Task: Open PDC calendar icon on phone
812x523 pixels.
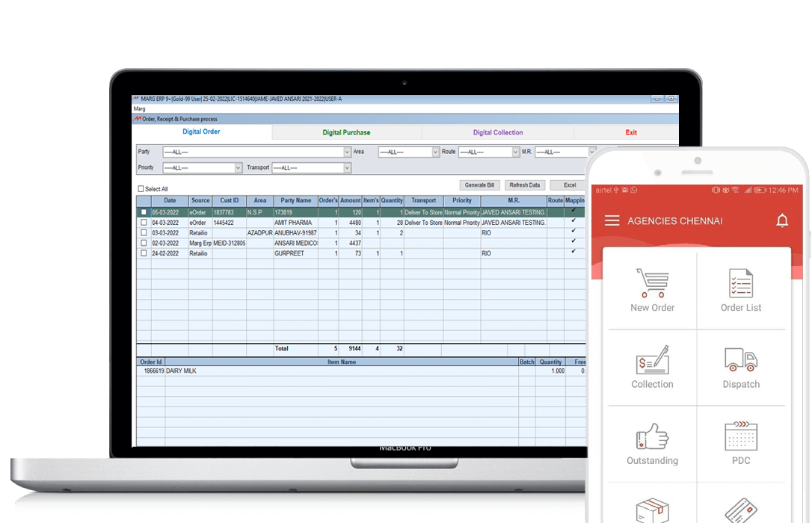Action: pos(740,436)
